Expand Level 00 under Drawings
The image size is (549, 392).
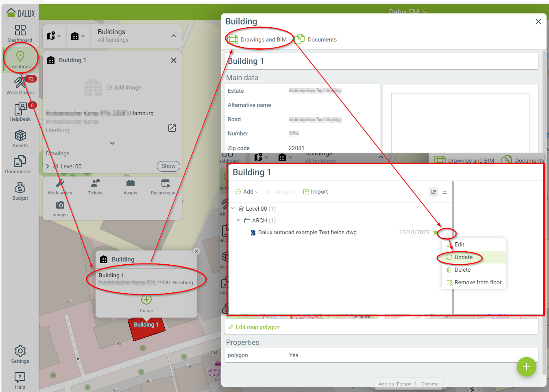tap(48, 166)
